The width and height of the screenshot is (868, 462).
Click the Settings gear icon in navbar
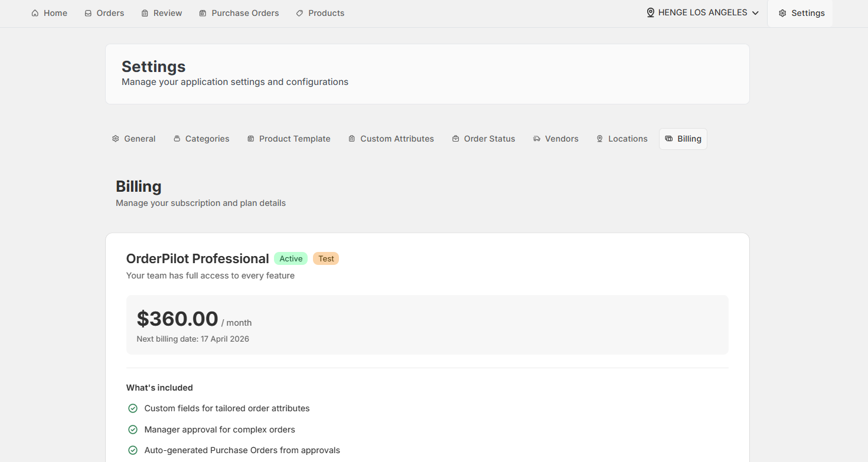[782, 13]
